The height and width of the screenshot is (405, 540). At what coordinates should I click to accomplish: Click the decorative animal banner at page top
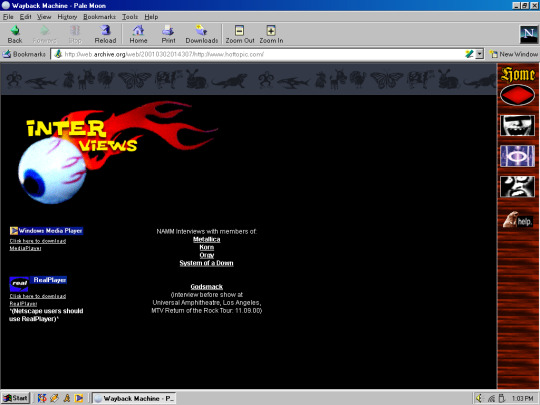click(249, 80)
